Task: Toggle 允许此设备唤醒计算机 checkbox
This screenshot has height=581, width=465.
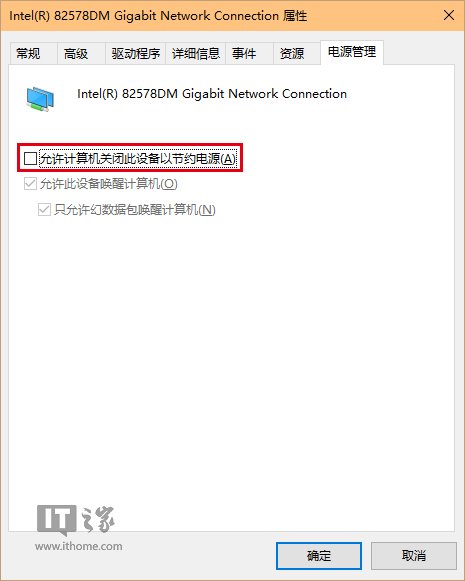Action: point(30,183)
